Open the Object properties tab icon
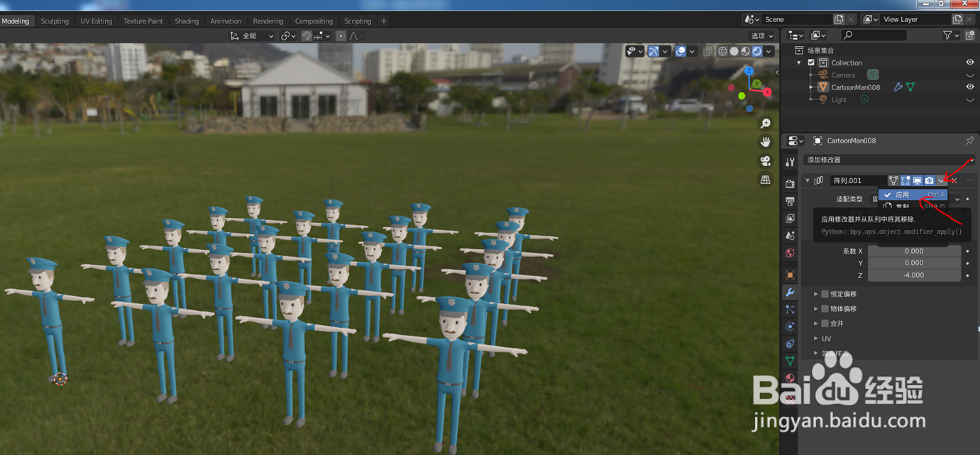This screenshot has width=980, height=455. tap(790, 275)
